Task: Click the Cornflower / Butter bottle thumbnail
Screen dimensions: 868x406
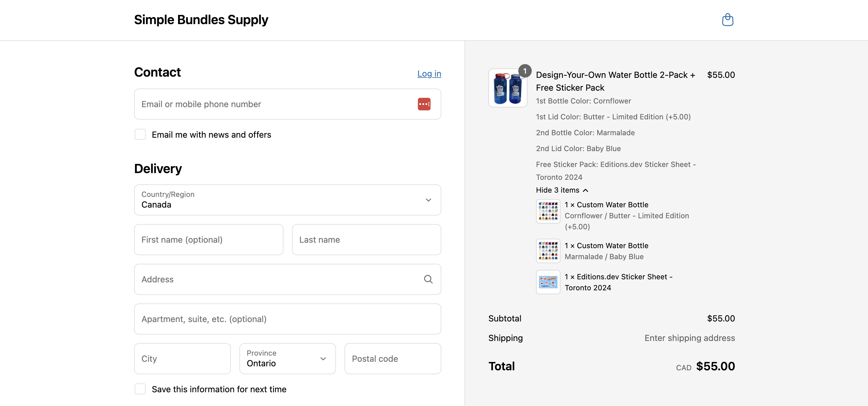Action: coord(548,211)
